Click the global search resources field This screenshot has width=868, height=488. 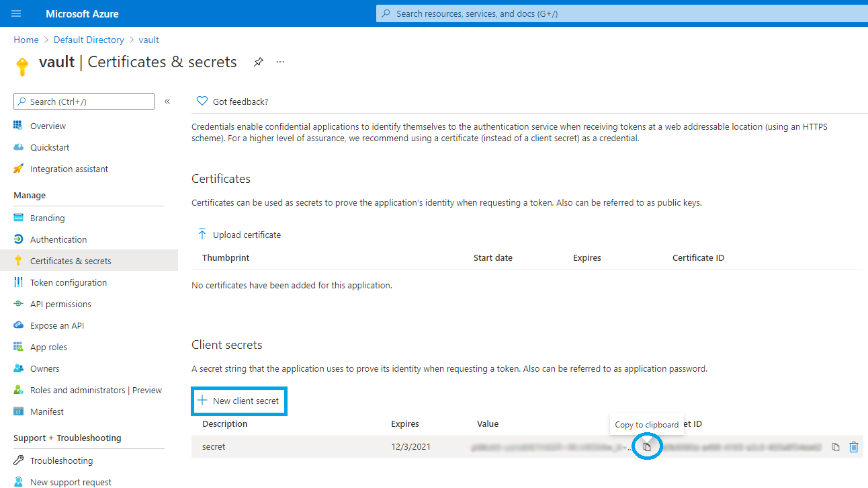pyautogui.click(x=621, y=13)
